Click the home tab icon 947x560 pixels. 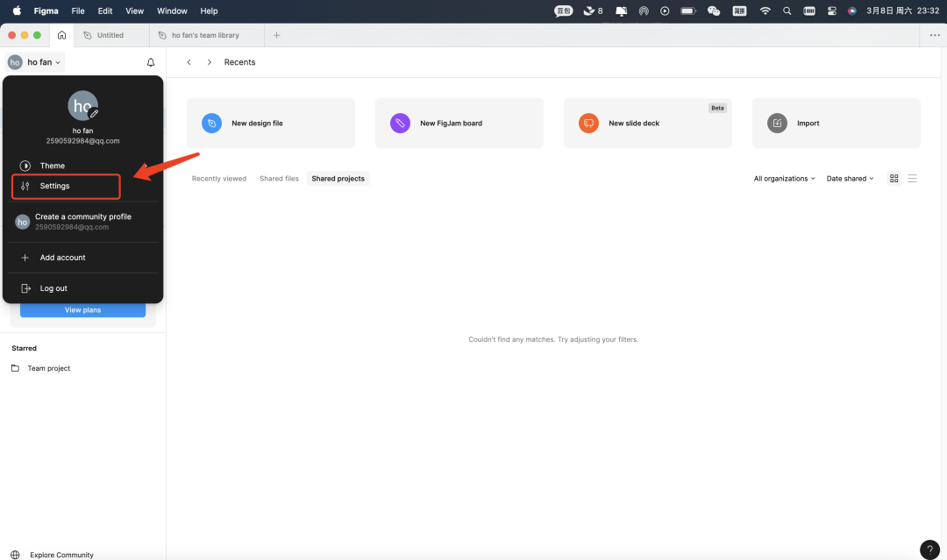(x=61, y=35)
